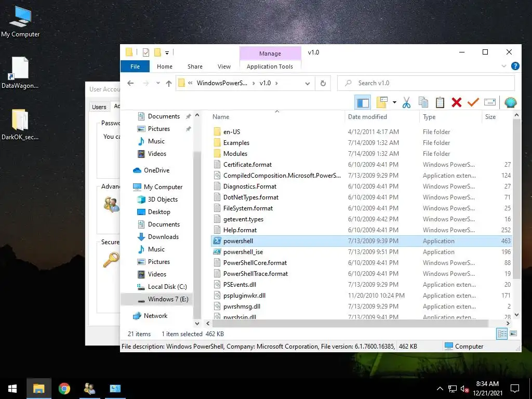Click the teal shell icon in toolbar
The image size is (532, 399).
tap(510, 102)
